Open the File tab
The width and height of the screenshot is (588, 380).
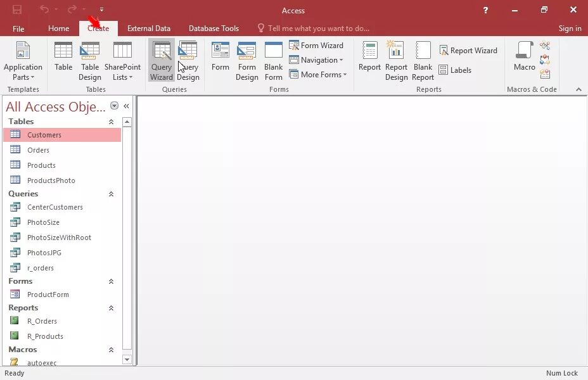pos(18,28)
